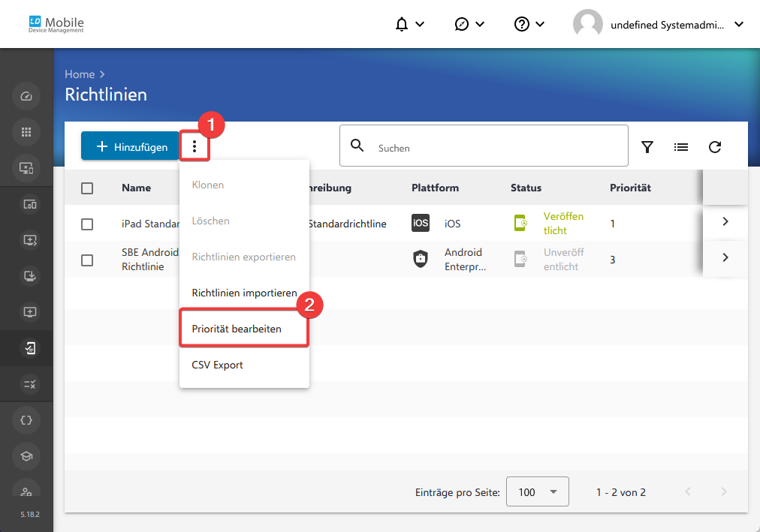
Task: Click the user avatar picture
Action: (x=587, y=24)
